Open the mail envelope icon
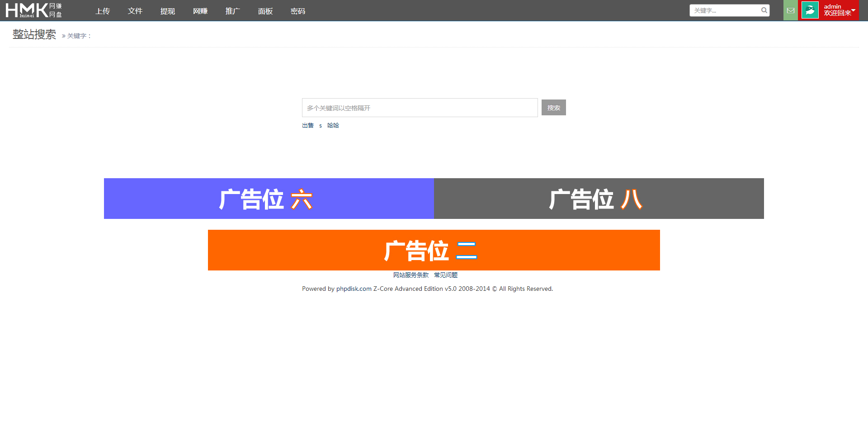This screenshot has height=436, width=868. pos(790,10)
